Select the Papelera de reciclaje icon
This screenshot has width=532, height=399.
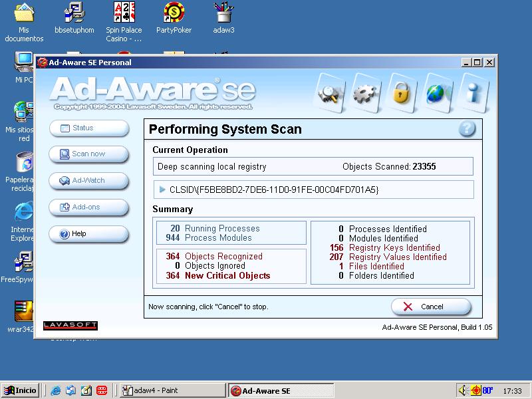(x=19, y=172)
